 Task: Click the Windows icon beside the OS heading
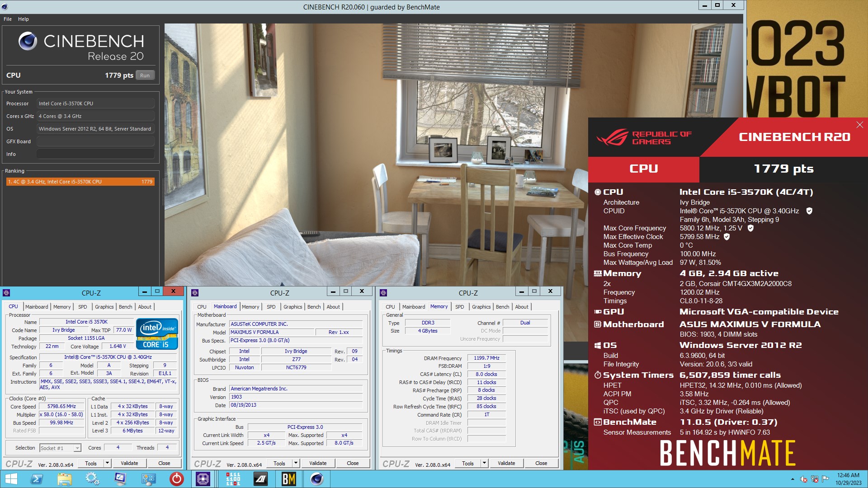(598, 345)
